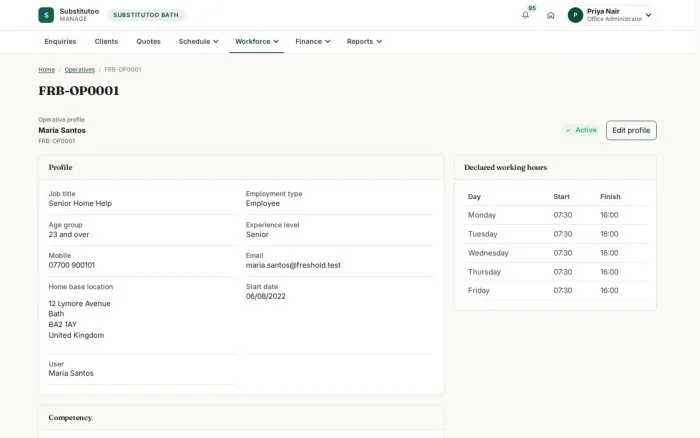
Task: Click the United Kingdom address line
Action: pyautogui.click(x=76, y=335)
